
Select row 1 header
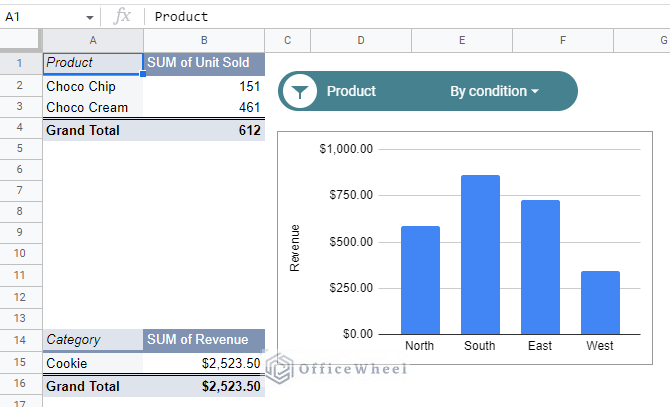click(x=21, y=63)
